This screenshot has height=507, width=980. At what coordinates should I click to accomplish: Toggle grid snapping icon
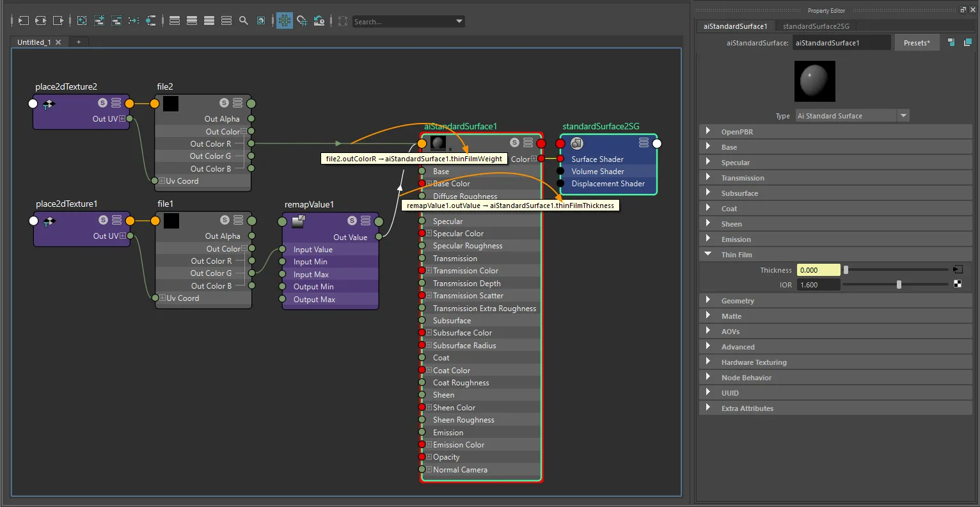302,21
